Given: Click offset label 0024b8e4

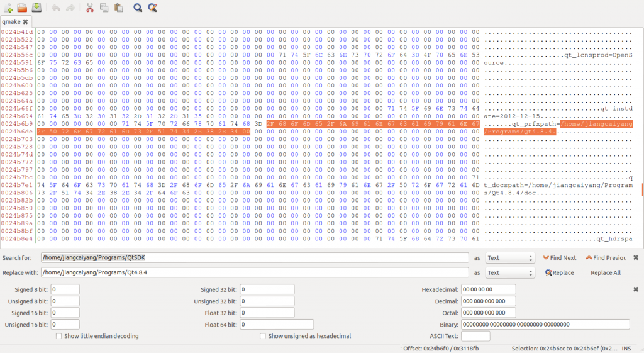Looking at the screenshot, I should click(x=17, y=238).
